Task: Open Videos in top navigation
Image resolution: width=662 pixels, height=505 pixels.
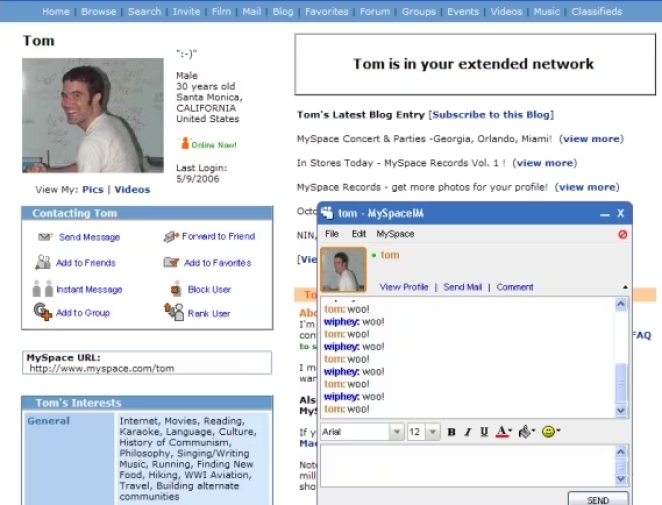Action: click(x=506, y=11)
